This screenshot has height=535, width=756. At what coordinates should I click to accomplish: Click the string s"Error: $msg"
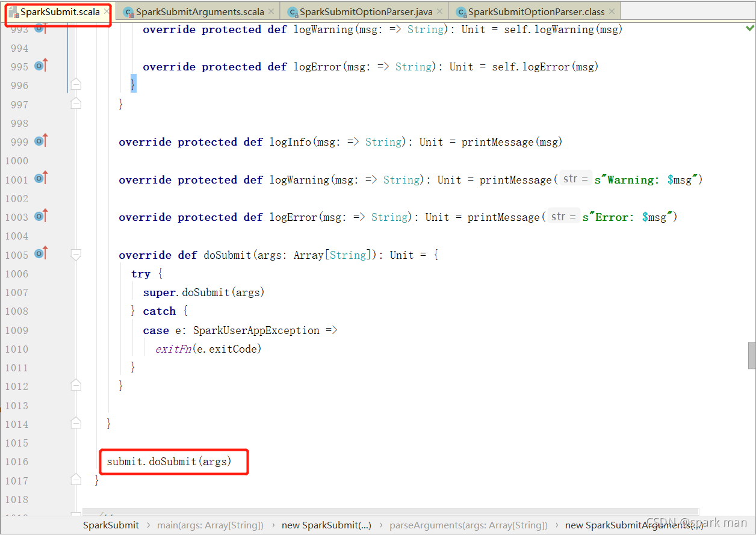click(x=628, y=217)
